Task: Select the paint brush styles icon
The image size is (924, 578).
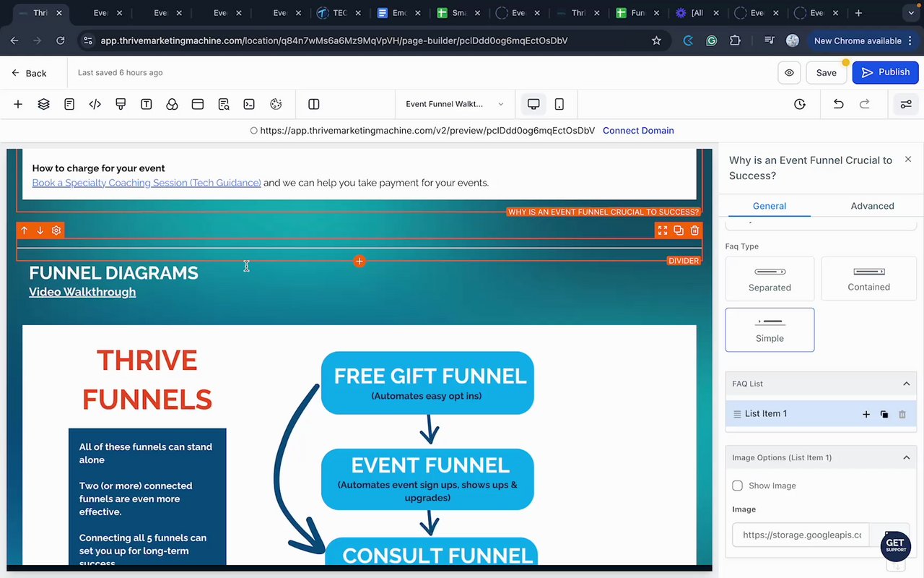Action: click(x=121, y=104)
